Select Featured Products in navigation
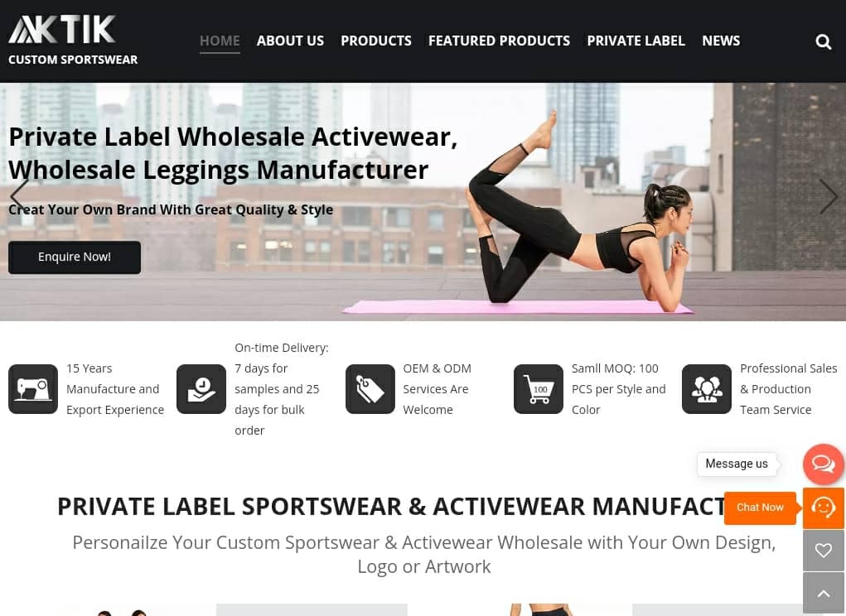The height and width of the screenshot is (616, 846). tap(499, 41)
